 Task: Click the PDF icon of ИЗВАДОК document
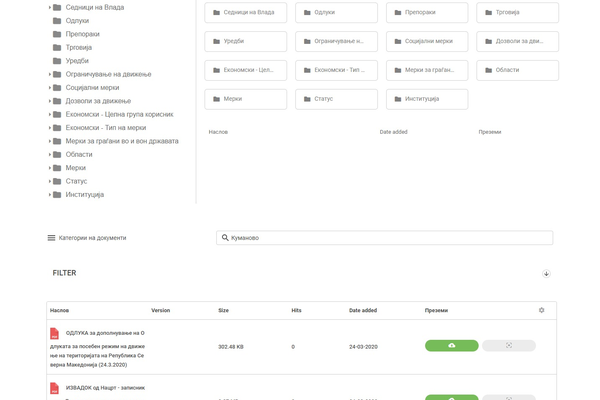point(55,388)
